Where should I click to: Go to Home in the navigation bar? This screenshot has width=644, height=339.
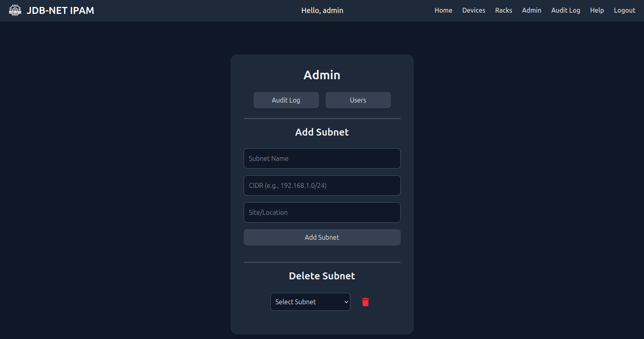click(x=443, y=10)
